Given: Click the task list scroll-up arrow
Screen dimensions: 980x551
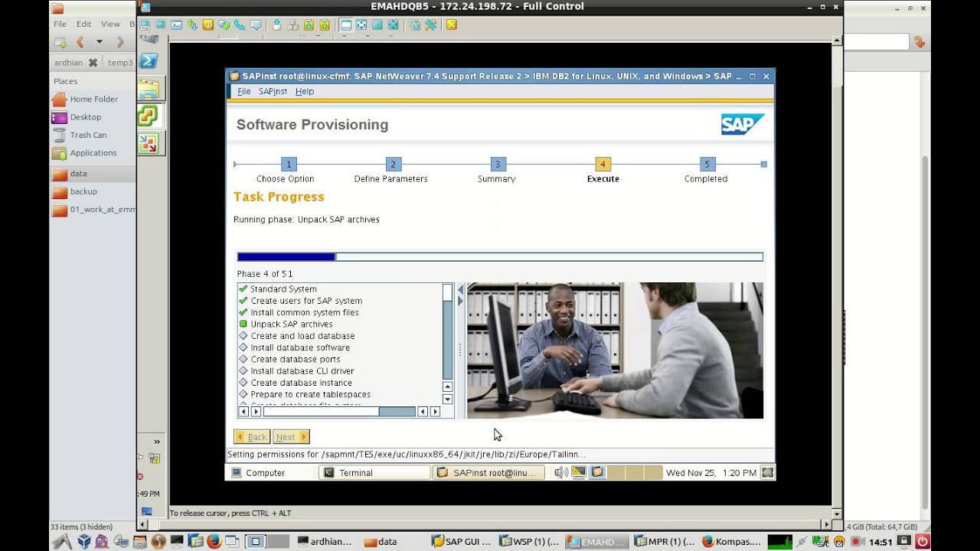Looking at the screenshot, I should (x=448, y=387).
